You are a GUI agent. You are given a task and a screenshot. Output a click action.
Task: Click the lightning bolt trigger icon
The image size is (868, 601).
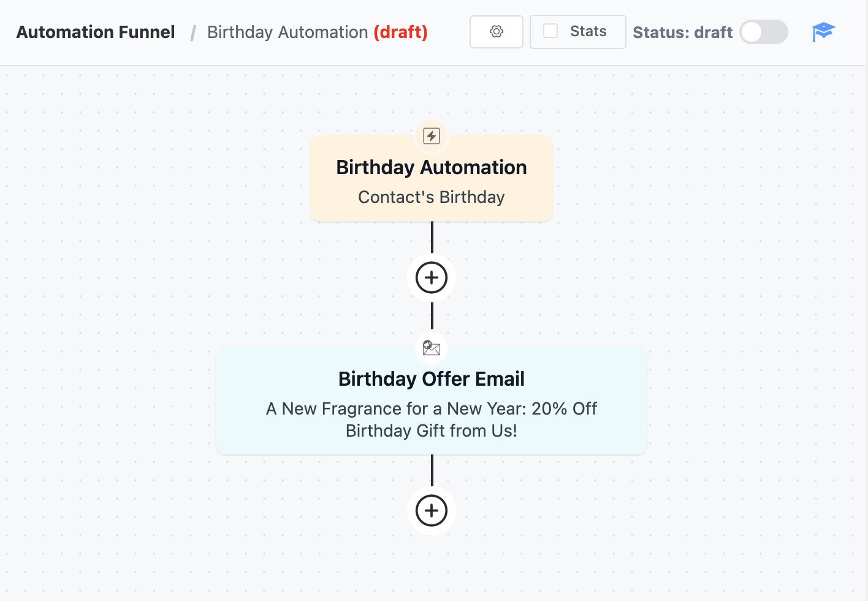click(431, 136)
